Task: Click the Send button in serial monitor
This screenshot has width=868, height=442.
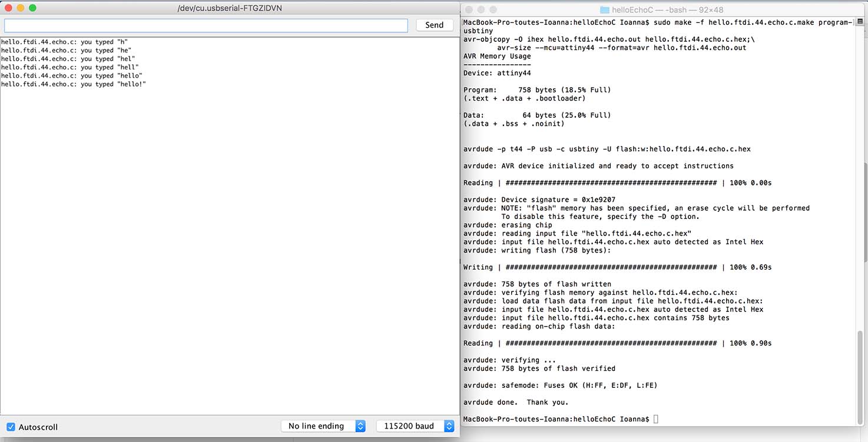Action: [x=434, y=25]
